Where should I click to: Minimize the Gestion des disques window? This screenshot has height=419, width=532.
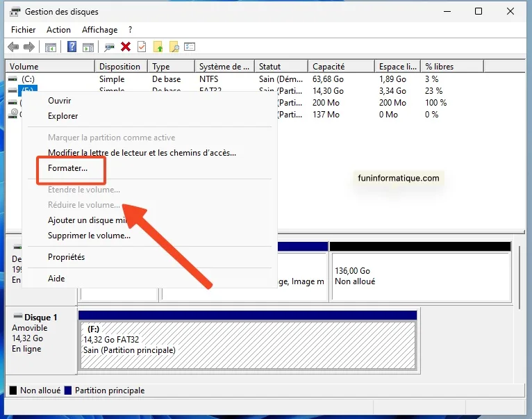(x=447, y=12)
